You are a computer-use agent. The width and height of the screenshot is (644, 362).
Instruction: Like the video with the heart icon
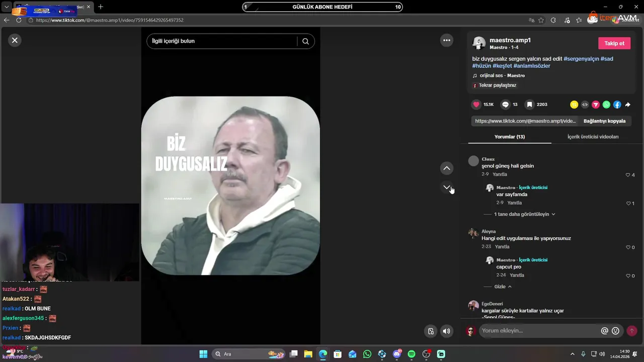[476, 105]
